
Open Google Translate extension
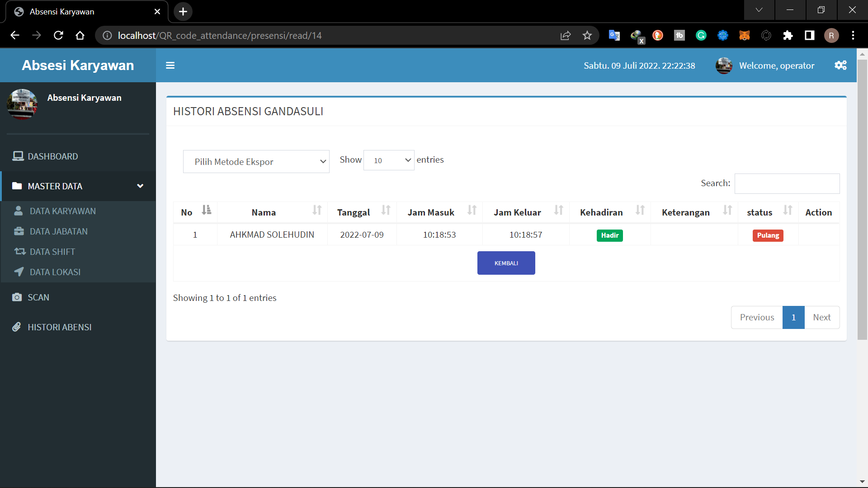[614, 35]
